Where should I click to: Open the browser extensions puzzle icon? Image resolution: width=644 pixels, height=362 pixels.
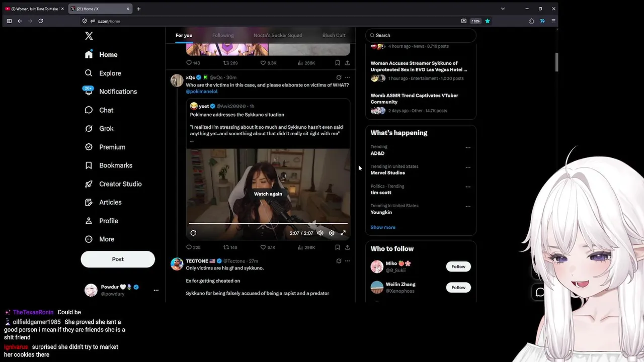click(531, 21)
